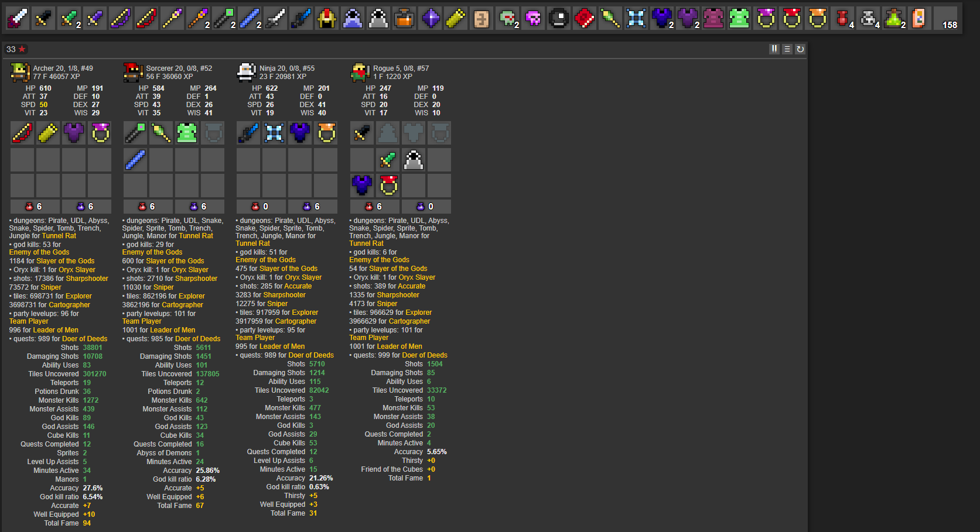
Task: Click the red-gem ring in the totals bar
Action: tap(791, 19)
